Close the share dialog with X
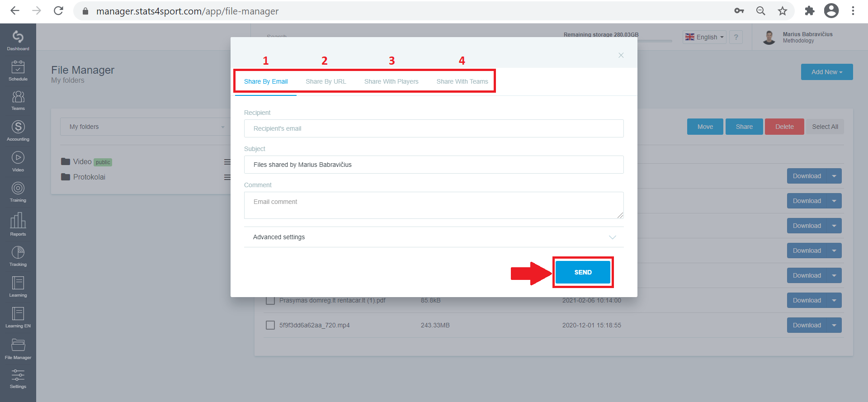Screen dimensions: 868x402 coord(621,55)
